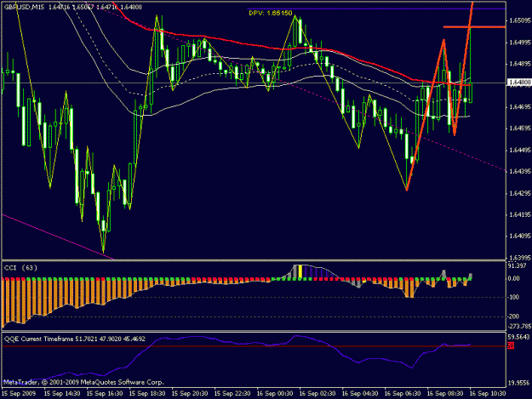Click the 16 Sep 08:30 time label
The image size is (532, 399).
pos(445,394)
